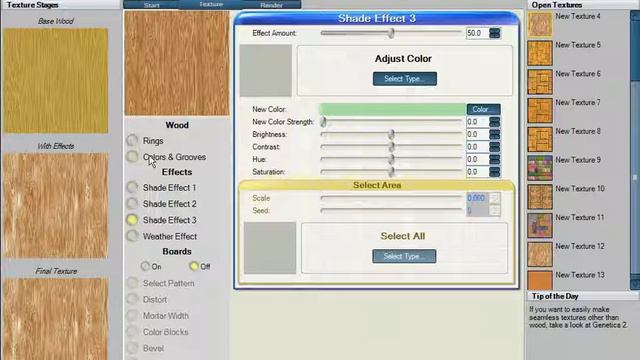Adjust the Hue slider

point(391,159)
